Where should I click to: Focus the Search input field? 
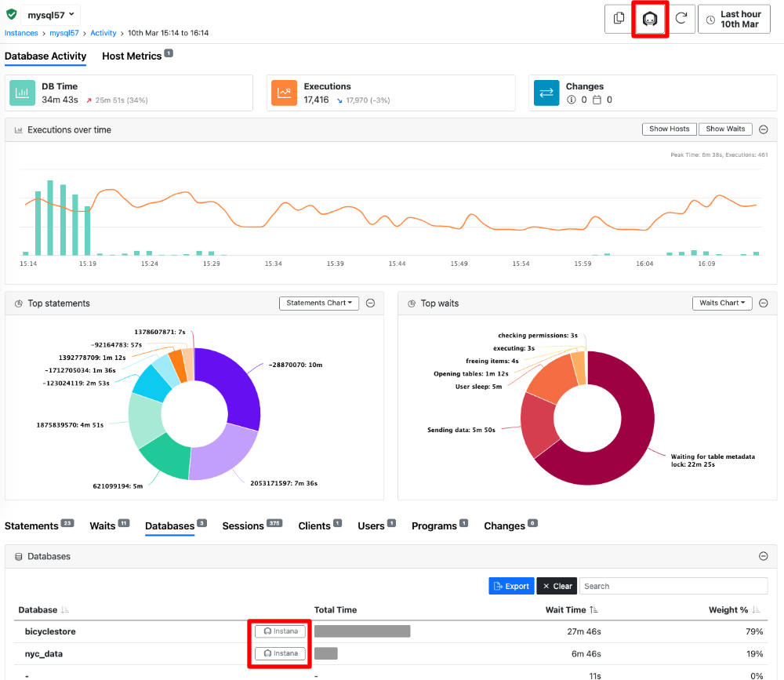coord(673,586)
